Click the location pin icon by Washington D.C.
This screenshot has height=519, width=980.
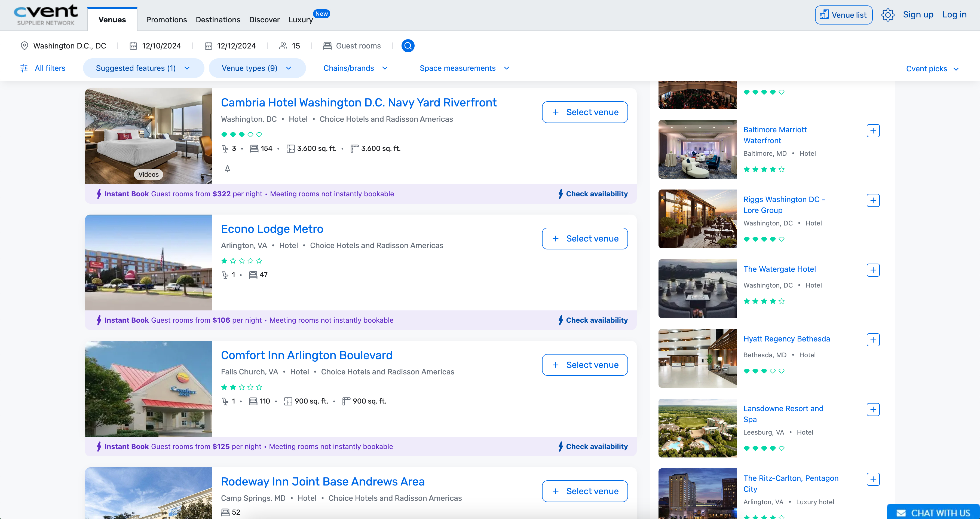24,46
